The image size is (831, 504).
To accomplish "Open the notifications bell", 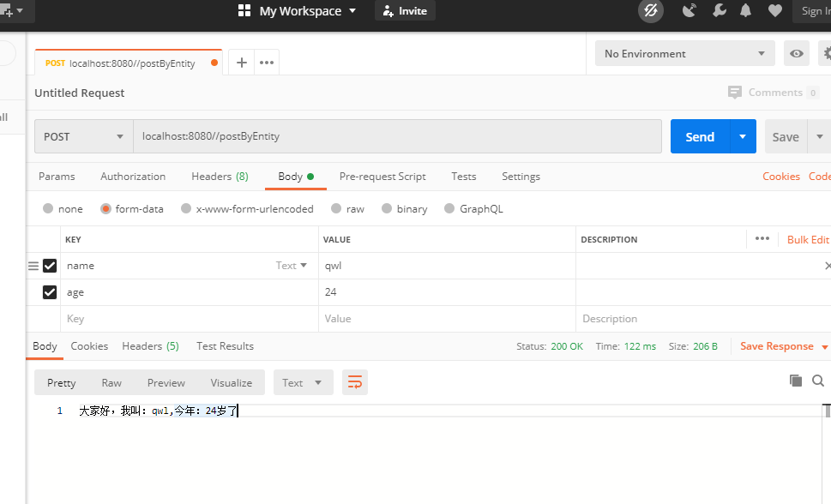I will click(x=746, y=10).
